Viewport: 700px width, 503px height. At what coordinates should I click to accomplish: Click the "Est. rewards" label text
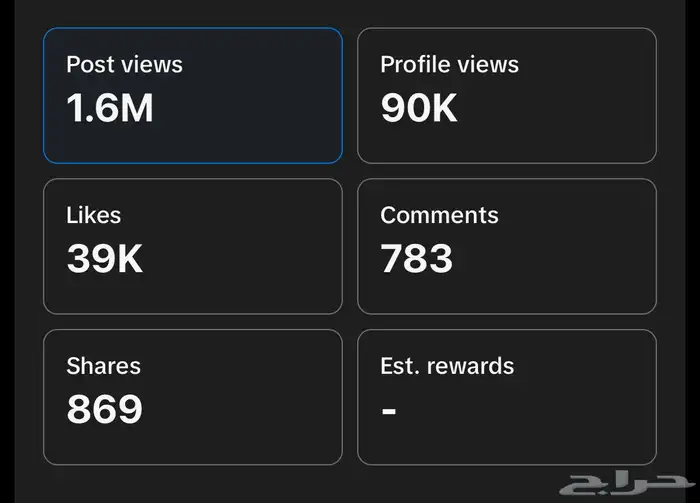point(447,366)
